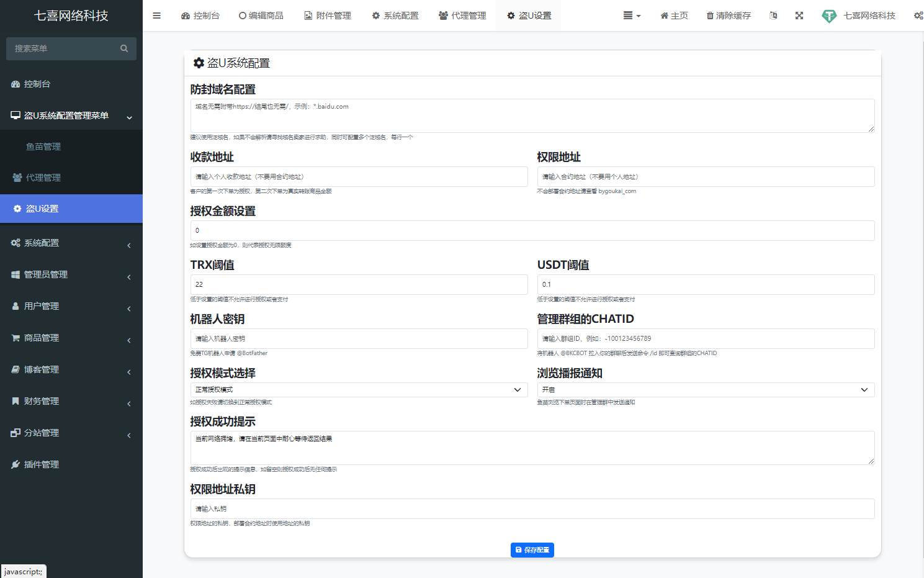Click the dashboard icon beside 控制台 in sidebar
The width and height of the screenshot is (924, 578).
coord(16,84)
